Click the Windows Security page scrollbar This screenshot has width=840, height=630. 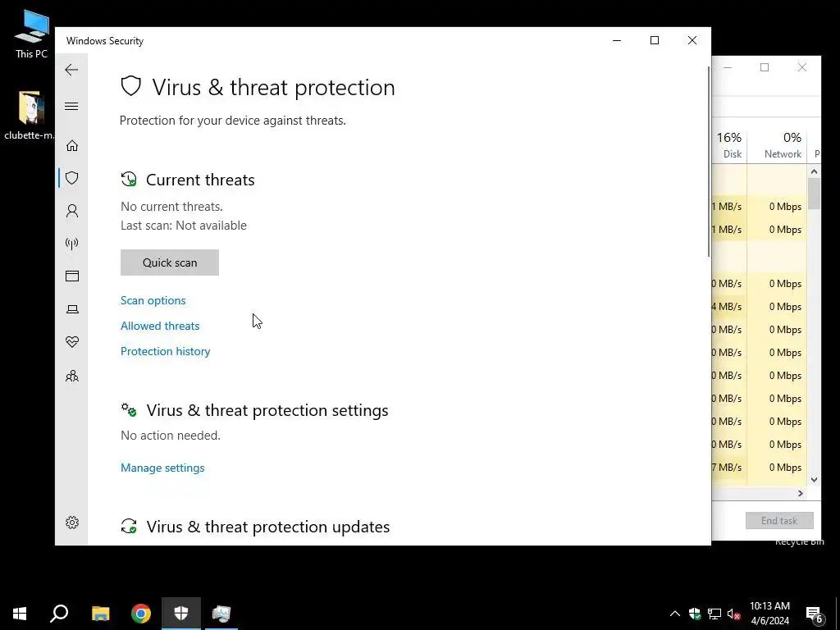click(709, 161)
